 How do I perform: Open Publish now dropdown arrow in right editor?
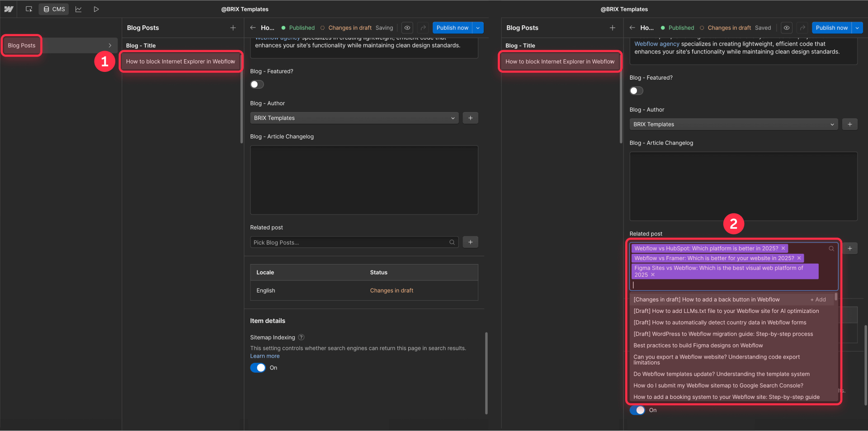click(857, 28)
